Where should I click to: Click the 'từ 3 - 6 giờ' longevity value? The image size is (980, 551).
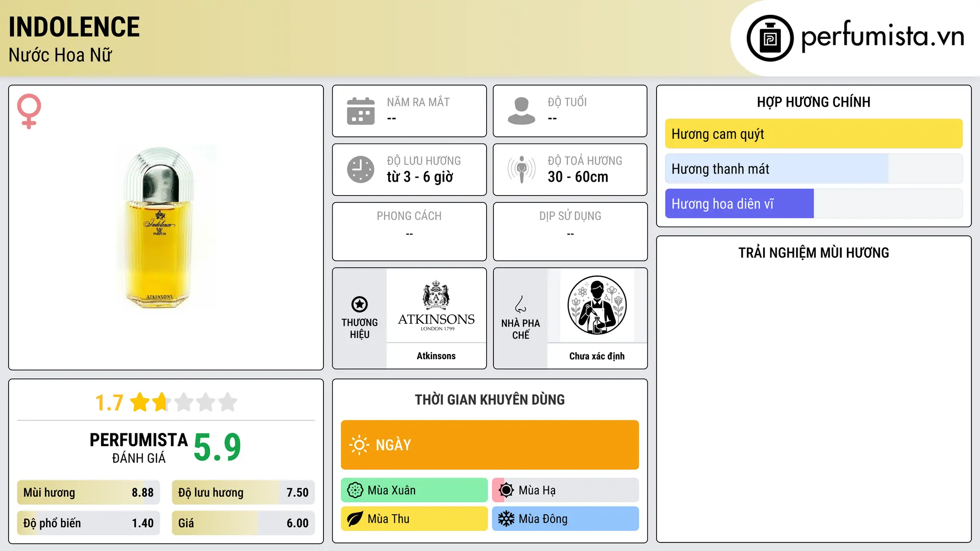tap(420, 177)
